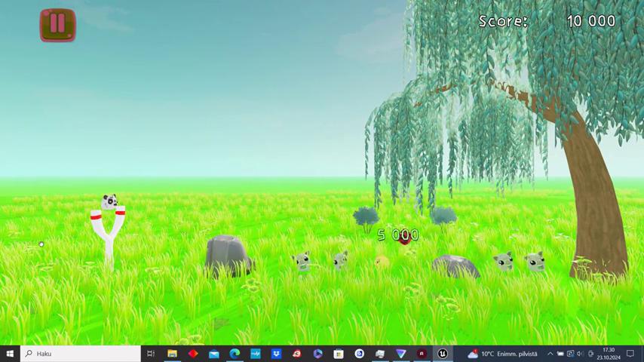Open Microsoft Store from the taskbar
This screenshot has width=644, height=362.
coord(339,353)
